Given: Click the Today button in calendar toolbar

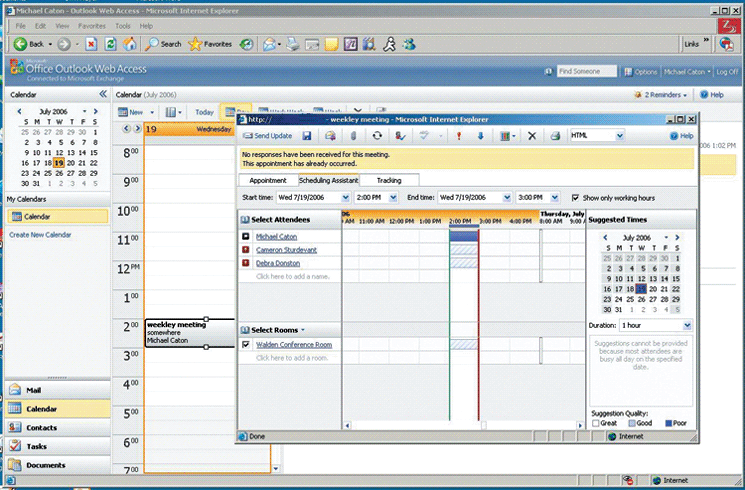Looking at the screenshot, I should coord(204,113).
